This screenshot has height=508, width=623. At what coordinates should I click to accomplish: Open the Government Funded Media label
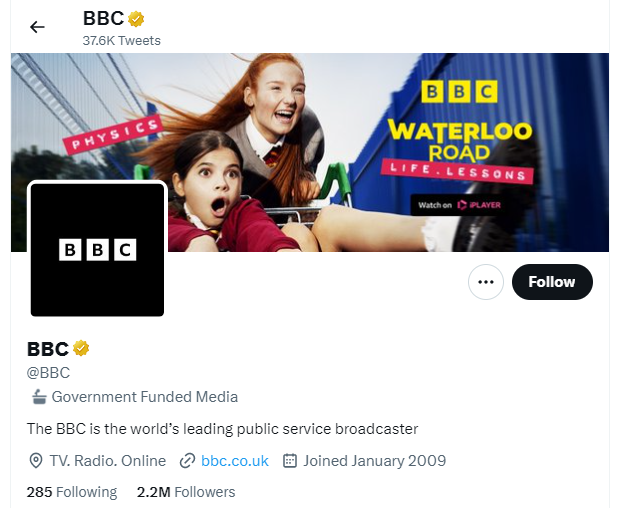[145, 397]
